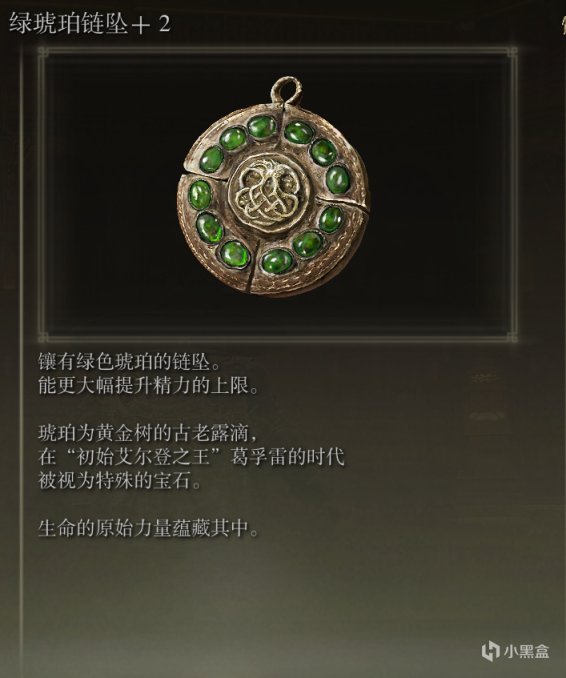Click the loop ring atop the medallion

[x=286, y=91]
